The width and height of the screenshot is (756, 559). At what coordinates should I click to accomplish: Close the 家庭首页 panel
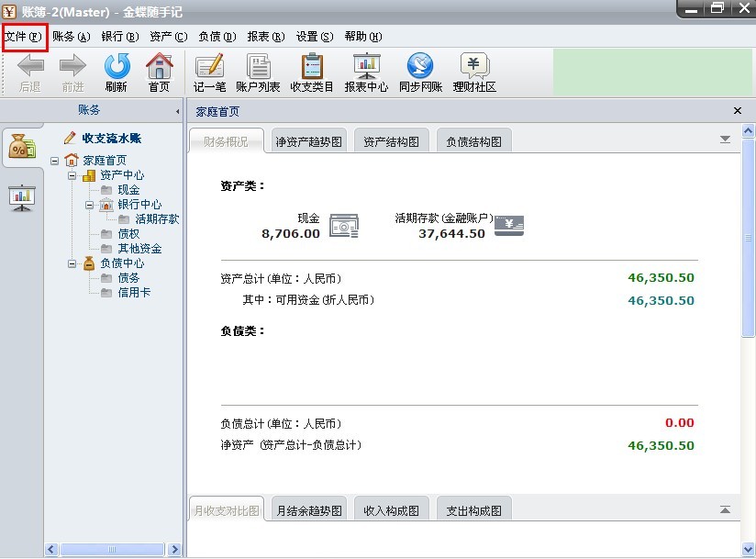click(x=738, y=111)
